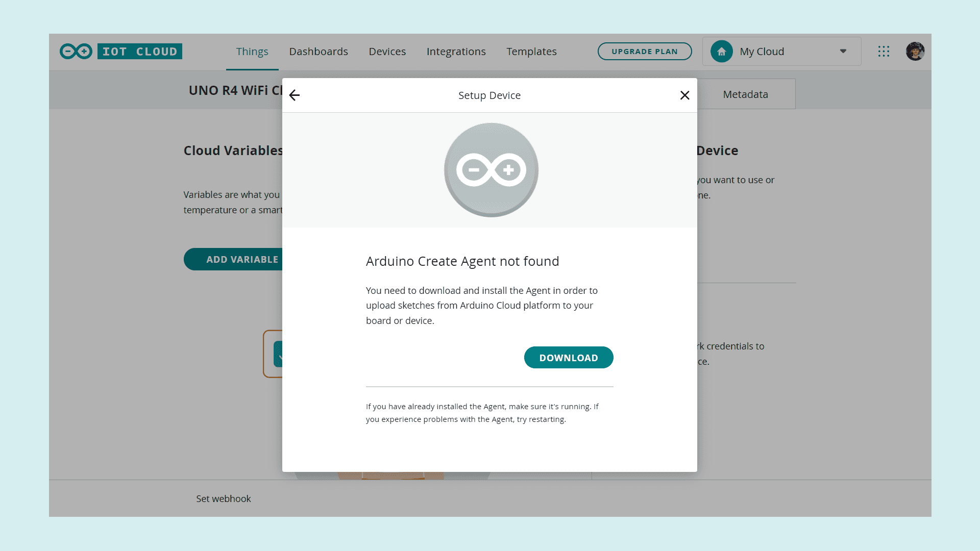Image resolution: width=980 pixels, height=551 pixels.
Task: Click the Set webhook link
Action: 223,498
